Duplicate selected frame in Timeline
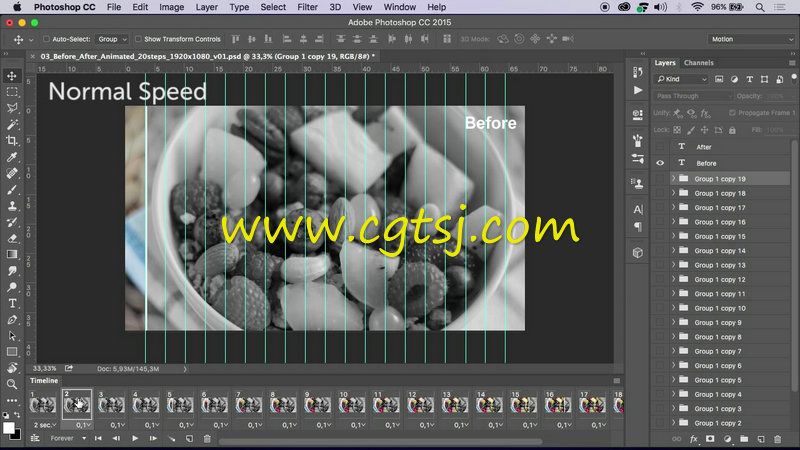 click(189, 438)
